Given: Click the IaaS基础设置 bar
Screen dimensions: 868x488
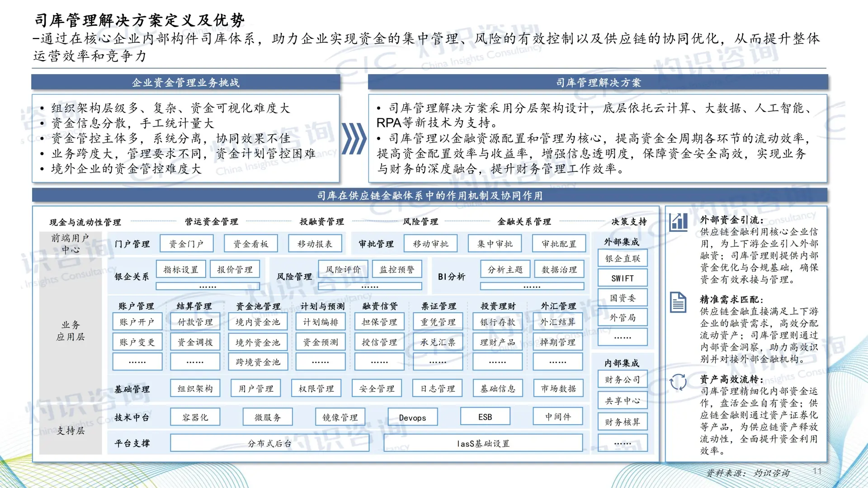Looking at the screenshot, I should 483,443.
